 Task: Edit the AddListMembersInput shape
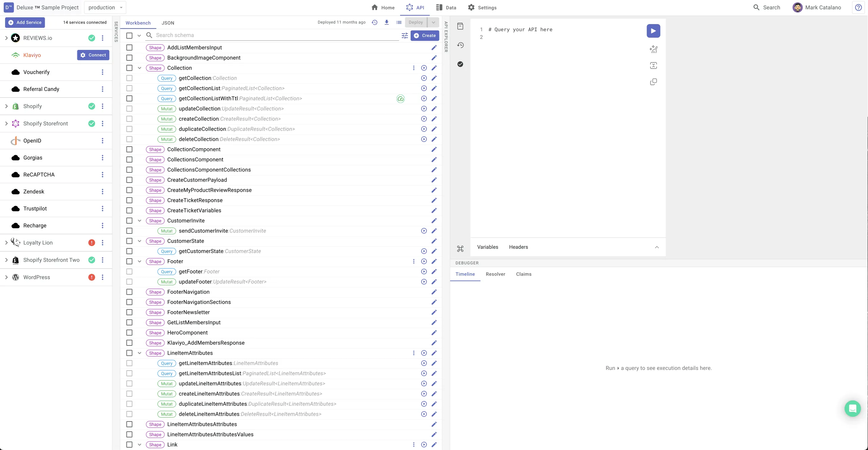point(434,48)
